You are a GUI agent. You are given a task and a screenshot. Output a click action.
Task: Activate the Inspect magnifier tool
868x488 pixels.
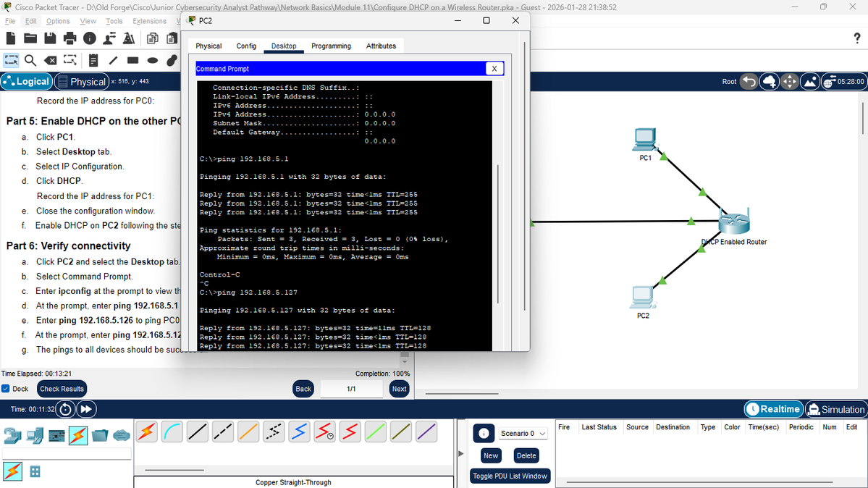pos(30,60)
